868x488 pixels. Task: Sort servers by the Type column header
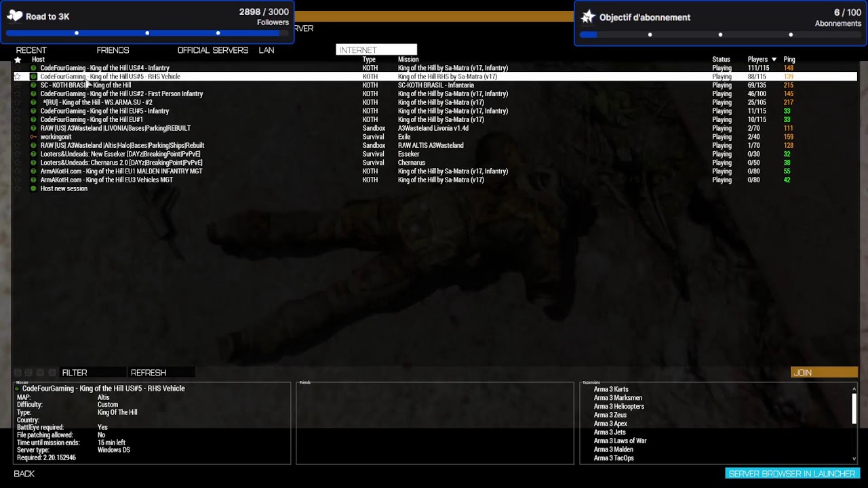[x=369, y=60]
